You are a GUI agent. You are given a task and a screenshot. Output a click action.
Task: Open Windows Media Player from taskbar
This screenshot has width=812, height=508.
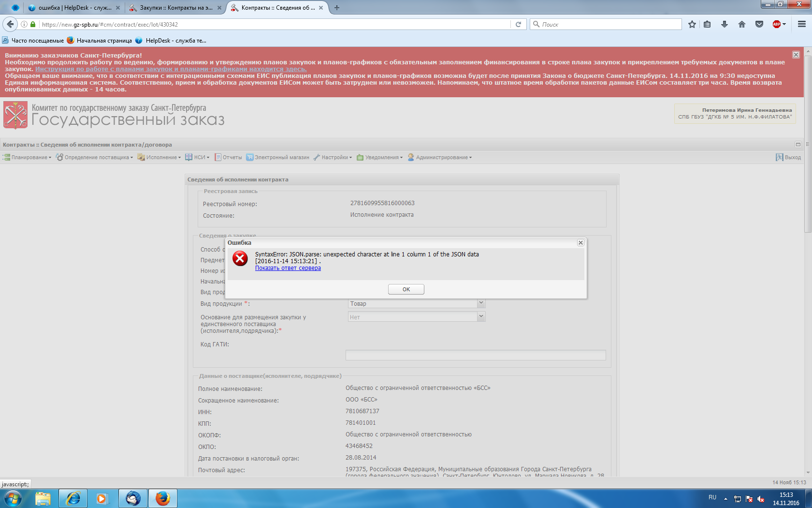[101, 498]
